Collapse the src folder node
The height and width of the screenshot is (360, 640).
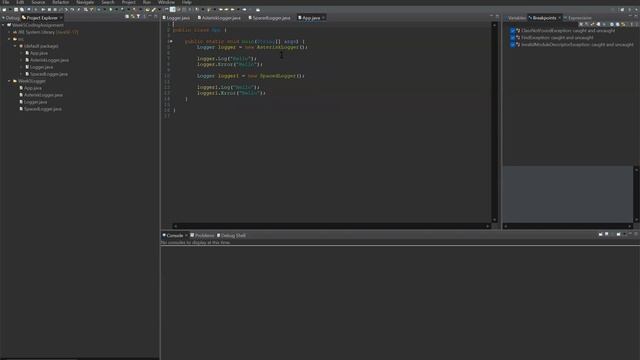pos(9,39)
